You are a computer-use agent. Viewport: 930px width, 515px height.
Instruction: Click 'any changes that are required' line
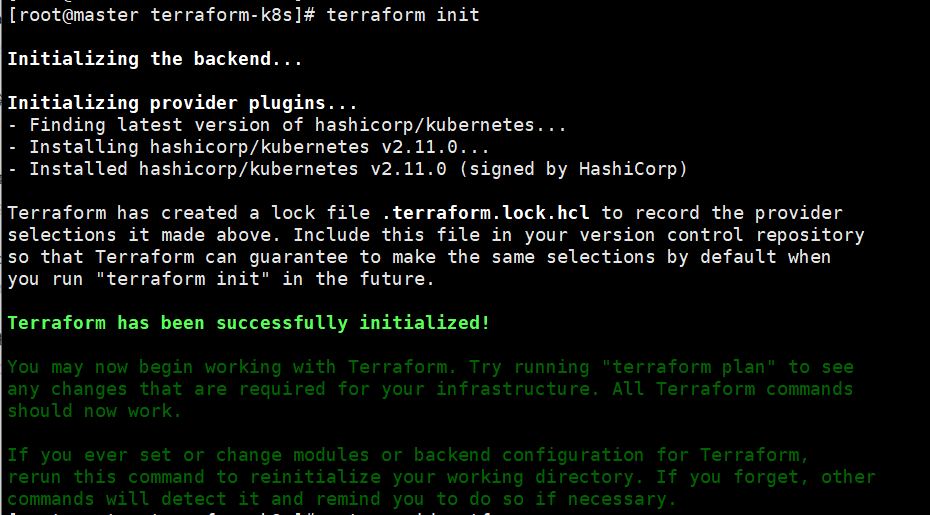[430, 389]
